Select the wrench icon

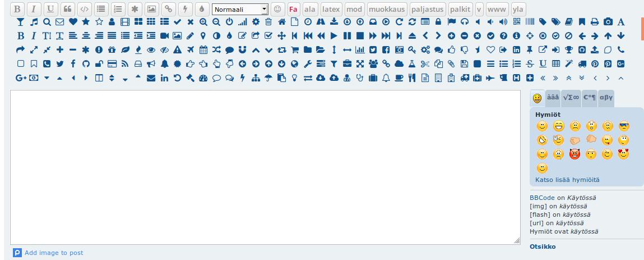click(308, 63)
